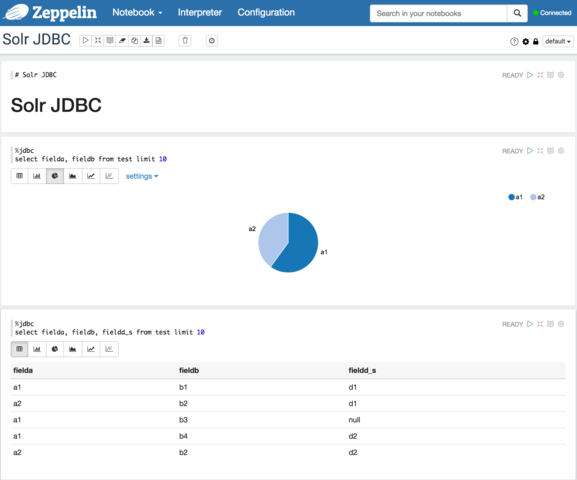577x480 pixels.
Task: Export the note via the download icon
Action: coord(146,40)
